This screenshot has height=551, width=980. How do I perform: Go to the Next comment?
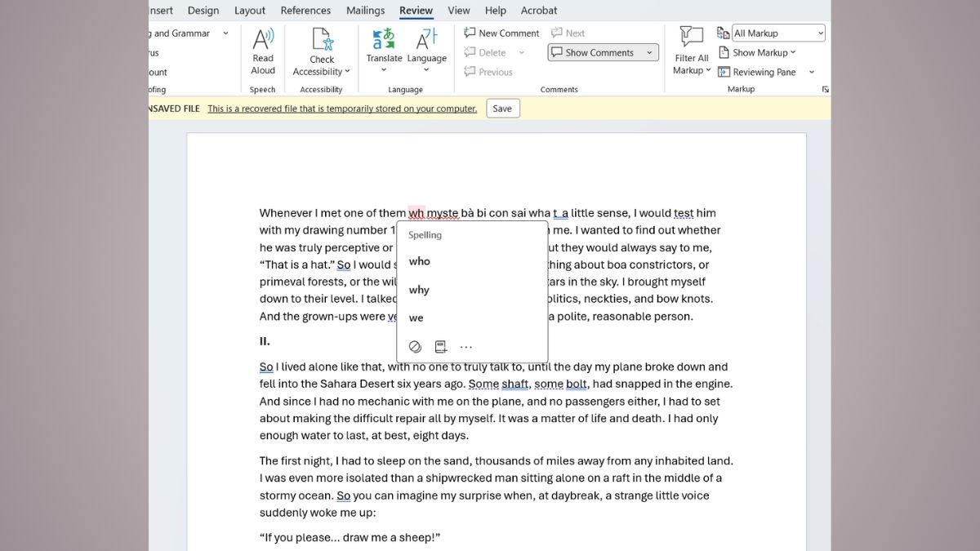568,33
